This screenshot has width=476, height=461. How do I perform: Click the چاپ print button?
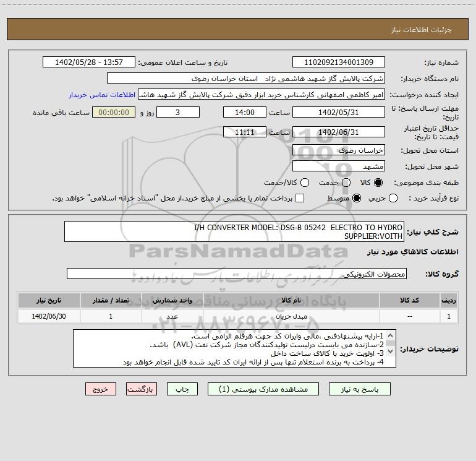click(182, 389)
